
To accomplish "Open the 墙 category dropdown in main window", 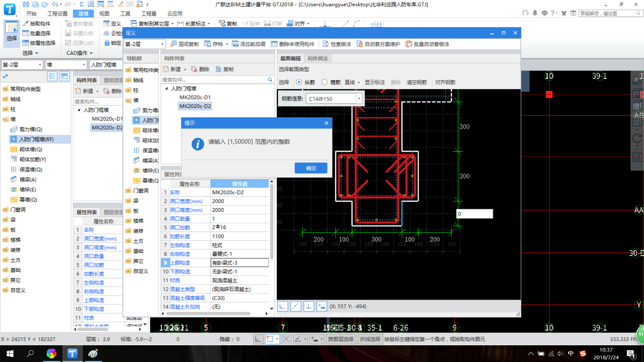I will (84, 65).
